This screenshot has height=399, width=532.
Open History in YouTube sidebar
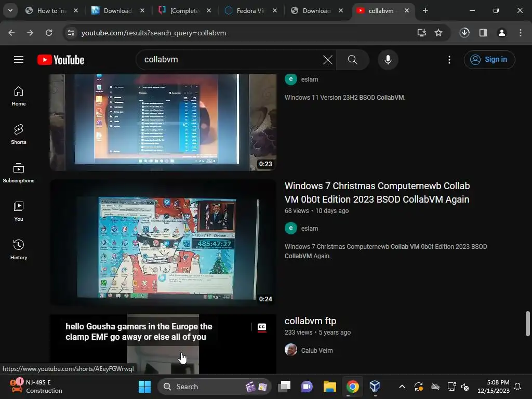tap(19, 250)
